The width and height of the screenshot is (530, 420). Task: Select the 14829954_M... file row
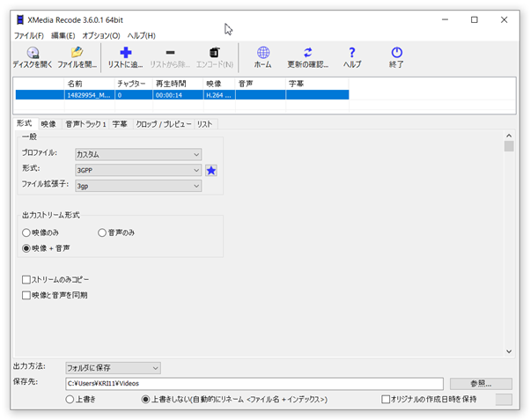click(182, 95)
